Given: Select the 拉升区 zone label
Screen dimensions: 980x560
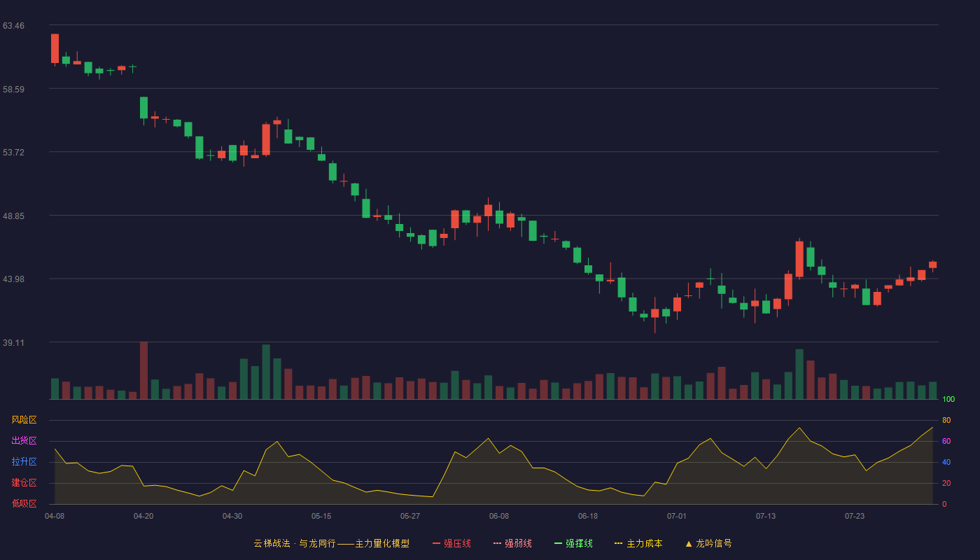Looking at the screenshot, I should (x=24, y=462).
